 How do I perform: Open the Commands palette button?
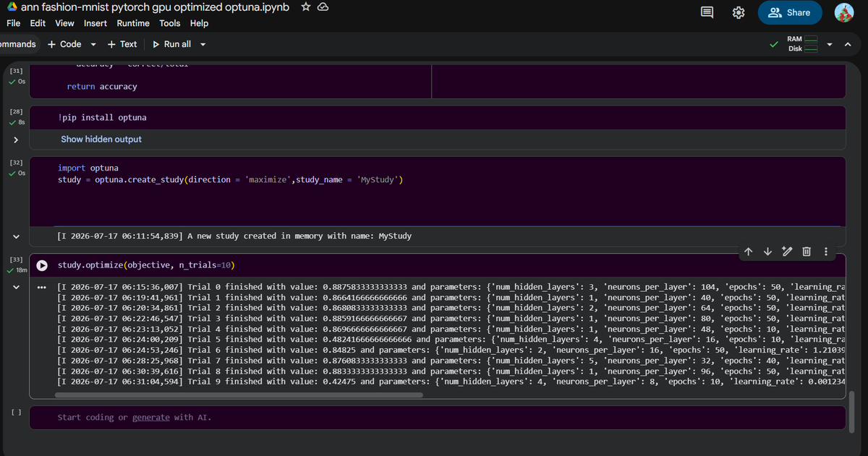[18, 44]
